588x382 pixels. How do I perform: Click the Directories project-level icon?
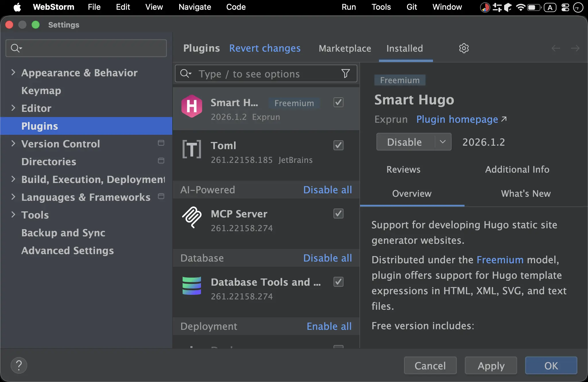tap(161, 161)
